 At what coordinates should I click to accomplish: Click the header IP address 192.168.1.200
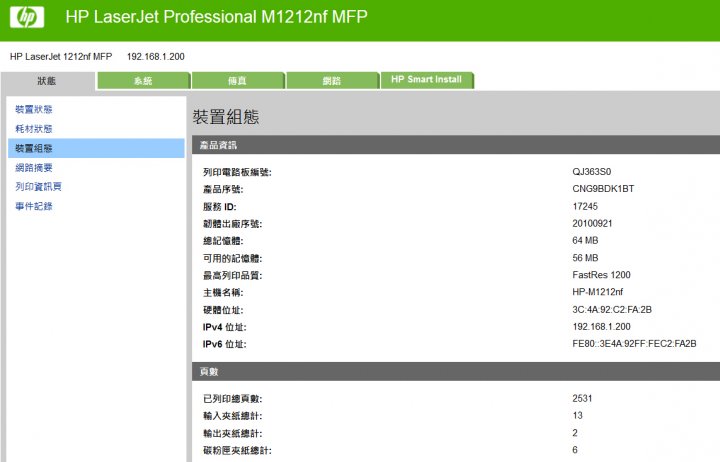(x=156, y=56)
